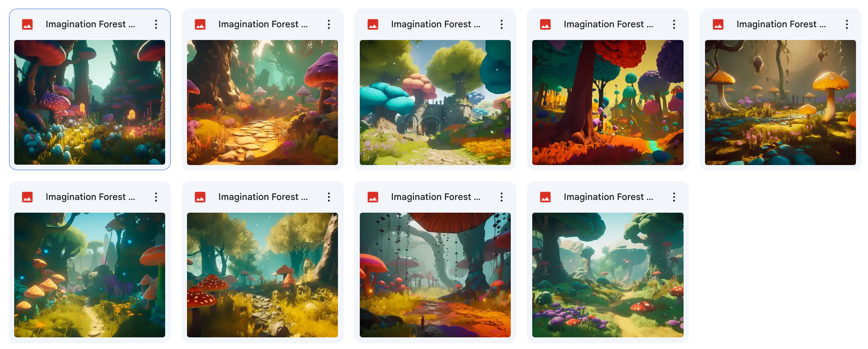The width and height of the screenshot is (868, 349).
Task: Select the white-spotted red mushrooms thumbnail
Action: tap(262, 275)
